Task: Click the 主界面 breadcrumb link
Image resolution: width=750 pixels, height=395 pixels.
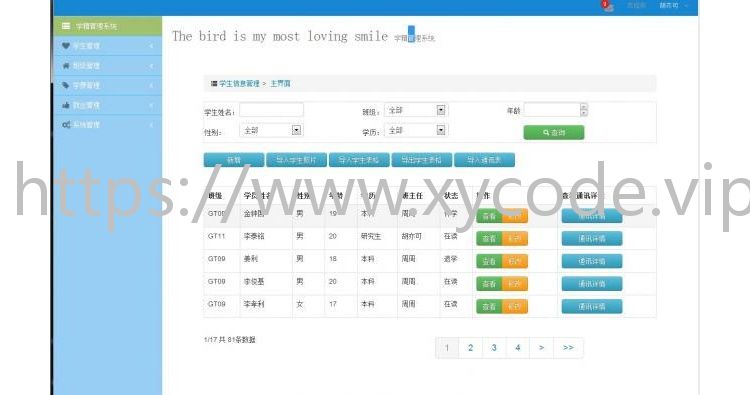Action: (280, 84)
